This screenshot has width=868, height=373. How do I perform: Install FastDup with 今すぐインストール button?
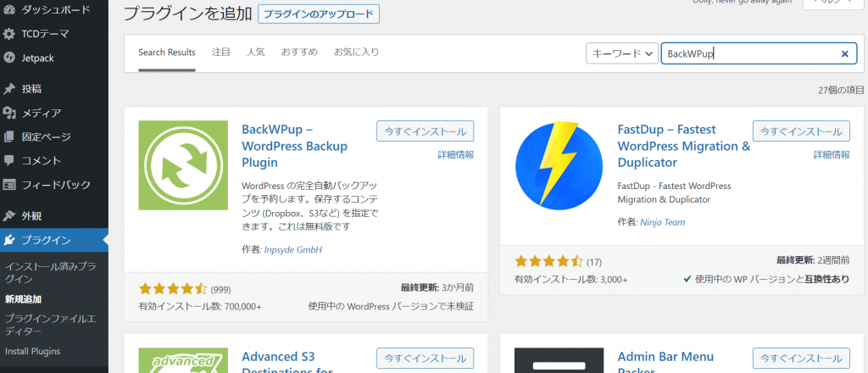coord(801,131)
